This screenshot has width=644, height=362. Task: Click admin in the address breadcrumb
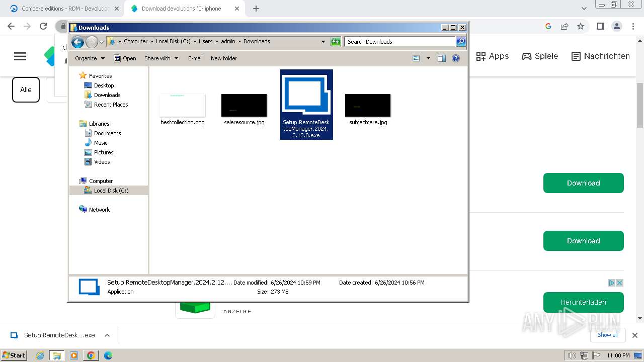pos(228,41)
